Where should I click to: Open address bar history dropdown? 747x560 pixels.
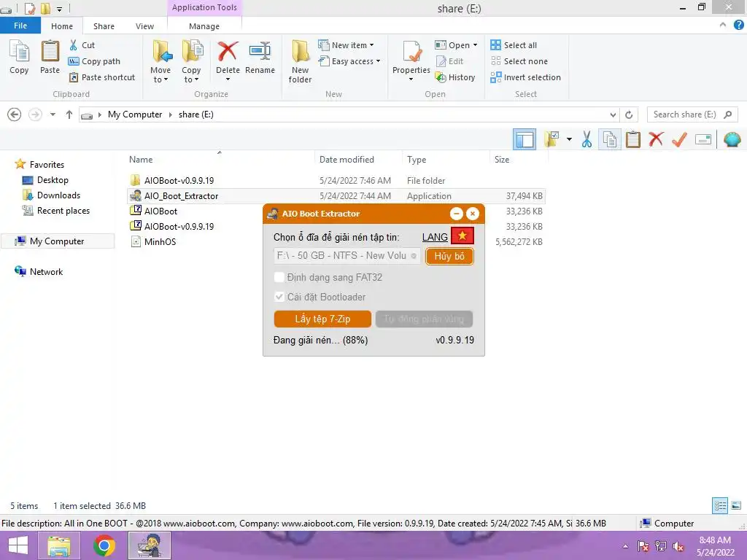[613, 114]
